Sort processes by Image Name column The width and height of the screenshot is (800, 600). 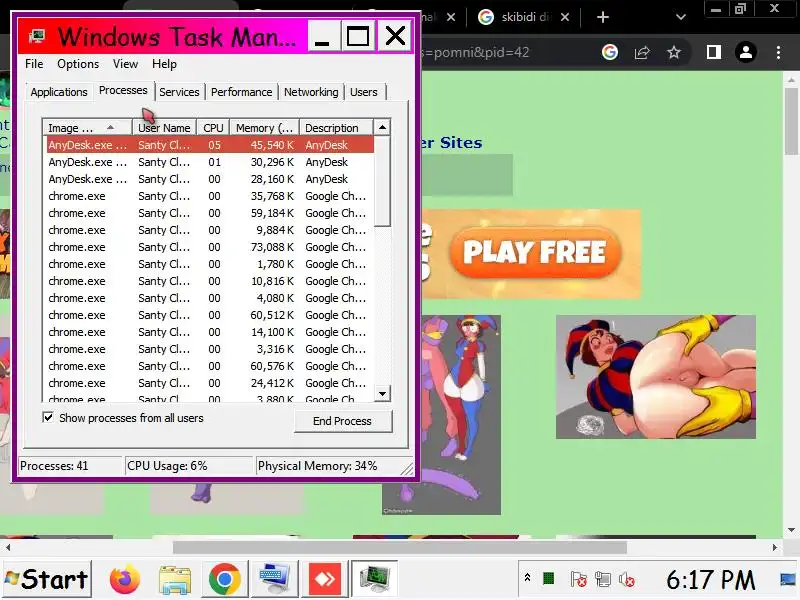(x=87, y=128)
